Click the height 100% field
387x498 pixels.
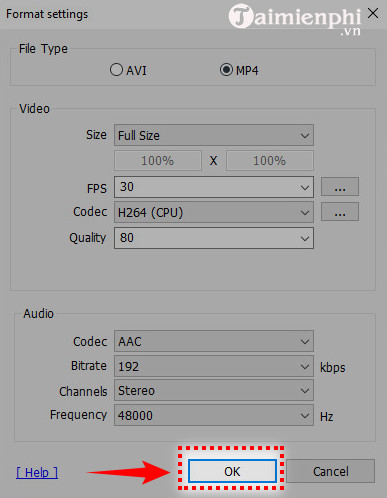(270, 161)
